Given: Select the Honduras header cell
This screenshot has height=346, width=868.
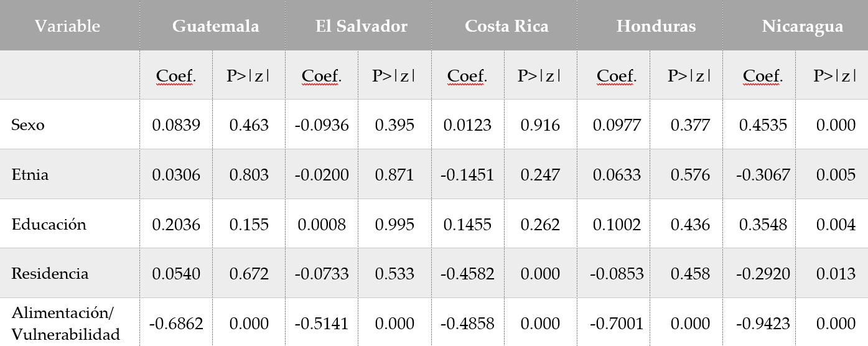Looking at the screenshot, I should (656, 26).
